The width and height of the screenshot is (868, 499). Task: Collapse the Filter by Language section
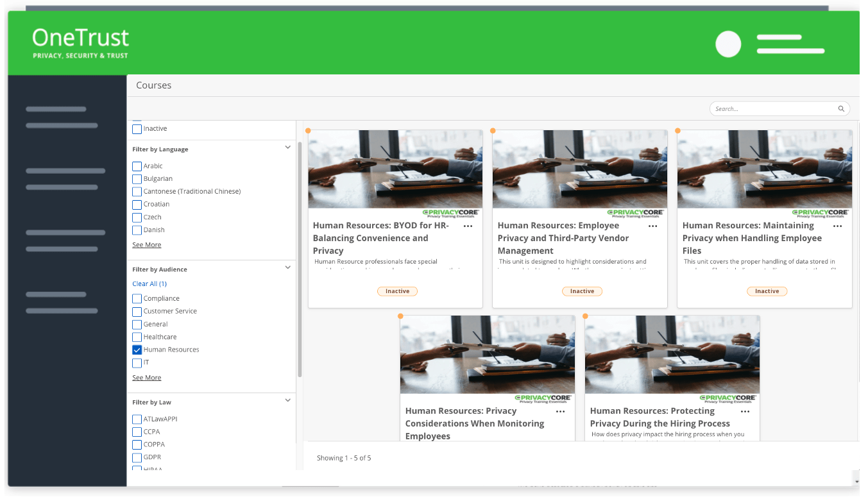coord(287,148)
